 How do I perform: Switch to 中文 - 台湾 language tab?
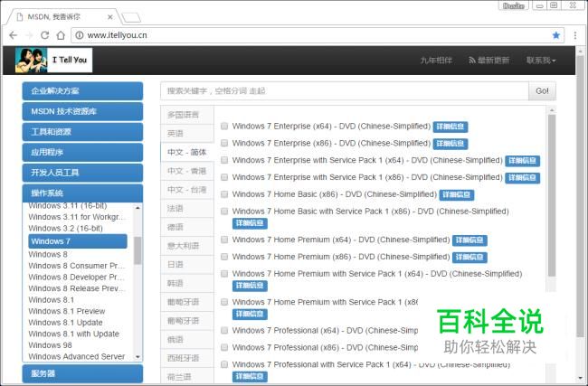tap(187, 190)
